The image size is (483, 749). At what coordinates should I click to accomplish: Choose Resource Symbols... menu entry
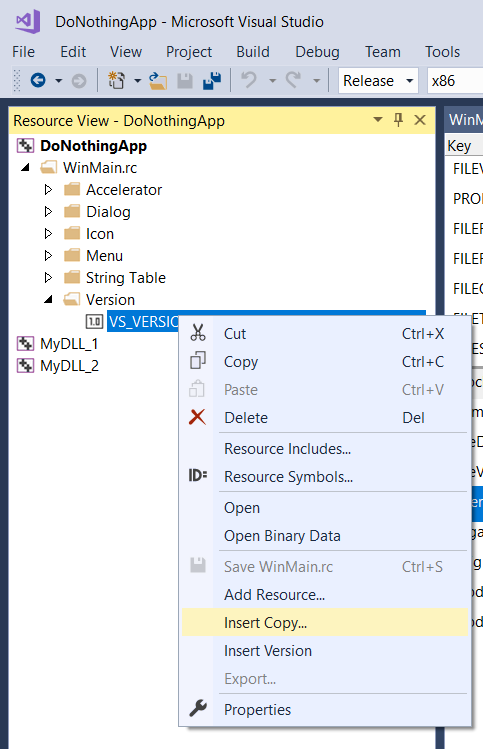click(x=325, y=476)
